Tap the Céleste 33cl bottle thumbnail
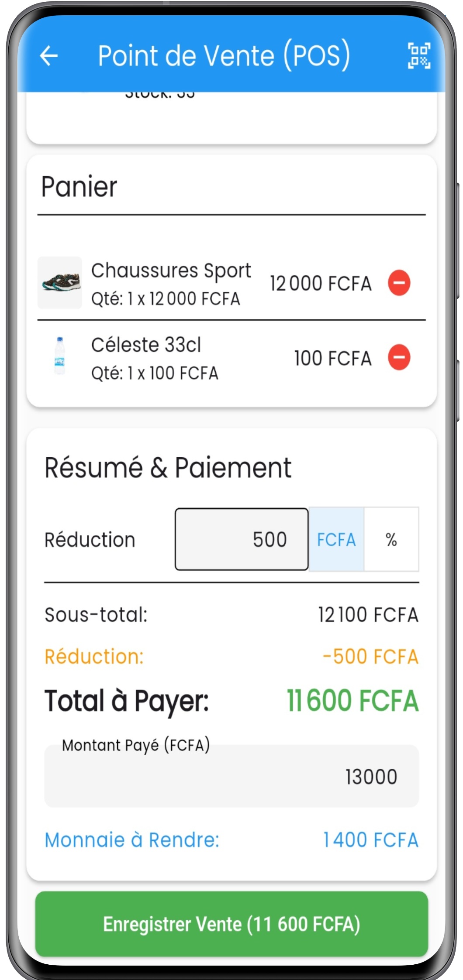The image size is (463, 980). point(60,356)
